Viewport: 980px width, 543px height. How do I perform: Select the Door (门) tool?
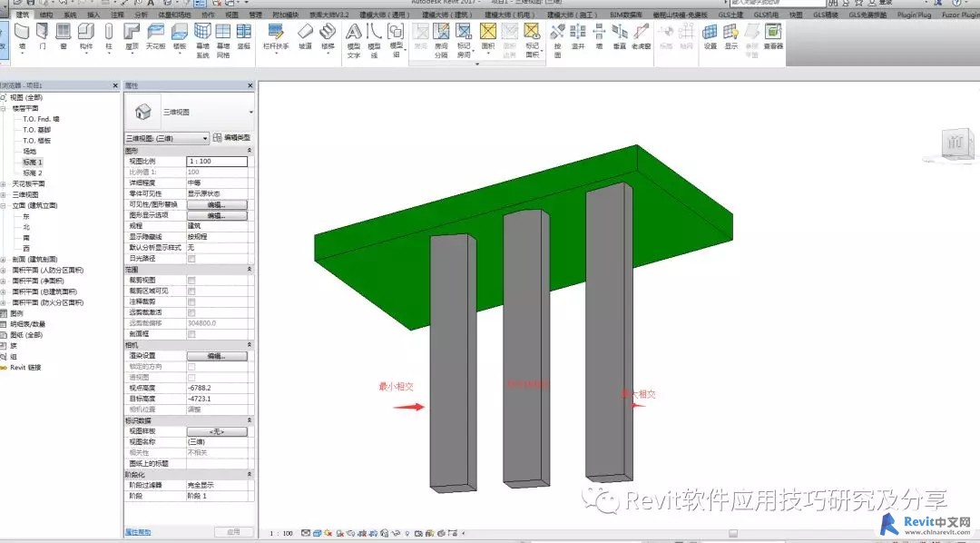click(43, 35)
